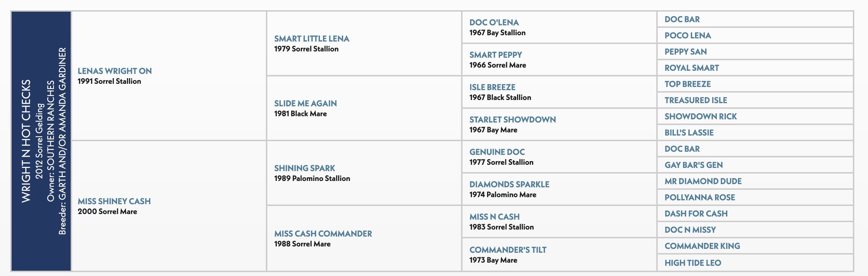Screen dimensions: 868x276
Task: Click the DOC O'LENA link
Action: [494, 23]
